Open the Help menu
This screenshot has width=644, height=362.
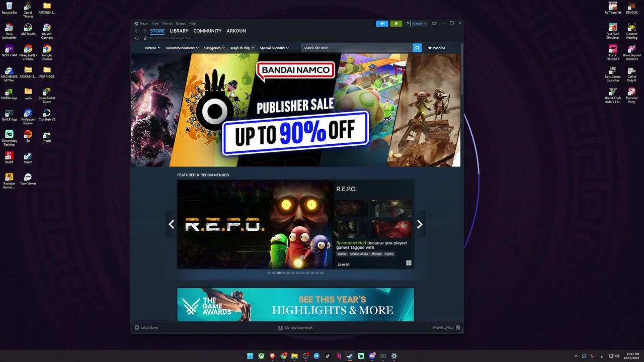[x=192, y=24]
